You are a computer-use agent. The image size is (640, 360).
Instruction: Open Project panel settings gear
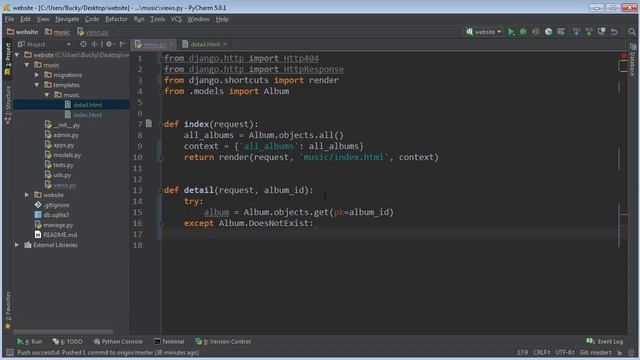click(110, 44)
